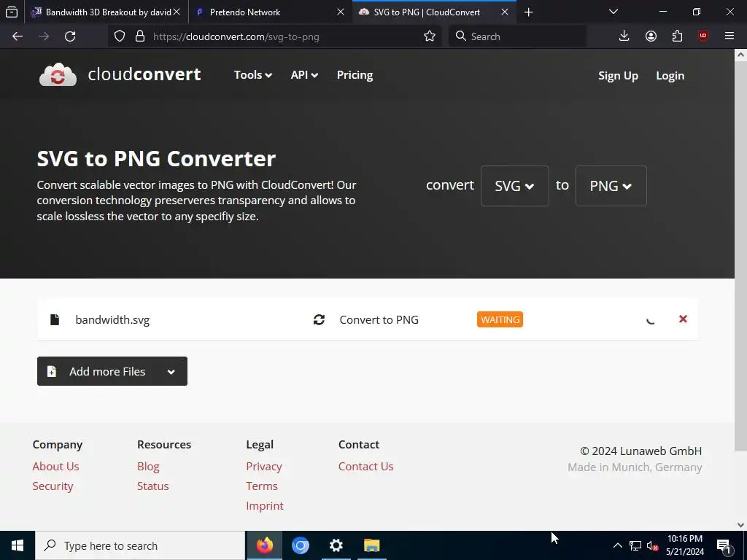
Task: Click the convert arrows icon beside Convert to PNG
Action: (x=319, y=319)
